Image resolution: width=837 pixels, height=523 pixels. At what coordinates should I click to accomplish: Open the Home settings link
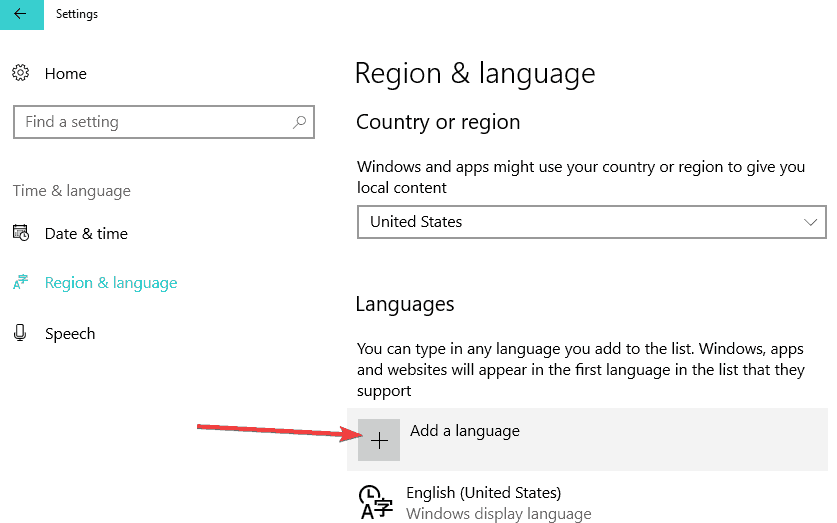tap(66, 74)
